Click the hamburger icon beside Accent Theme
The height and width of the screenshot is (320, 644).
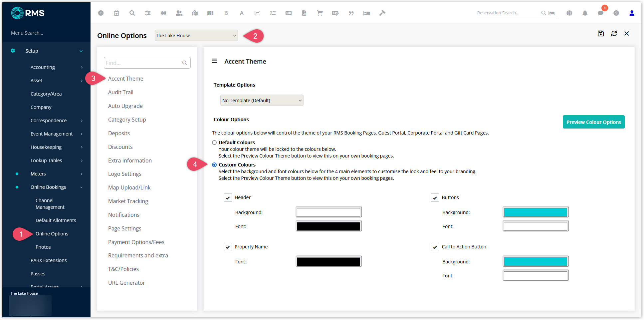click(215, 61)
